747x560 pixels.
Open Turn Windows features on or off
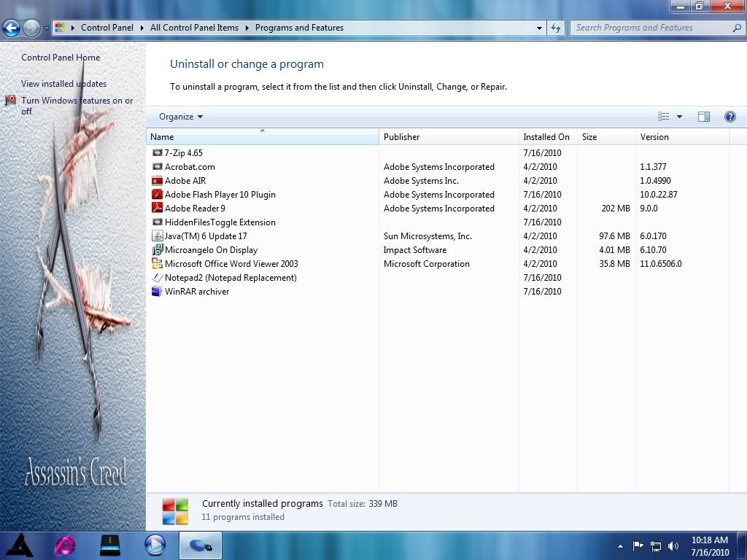[77, 106]
